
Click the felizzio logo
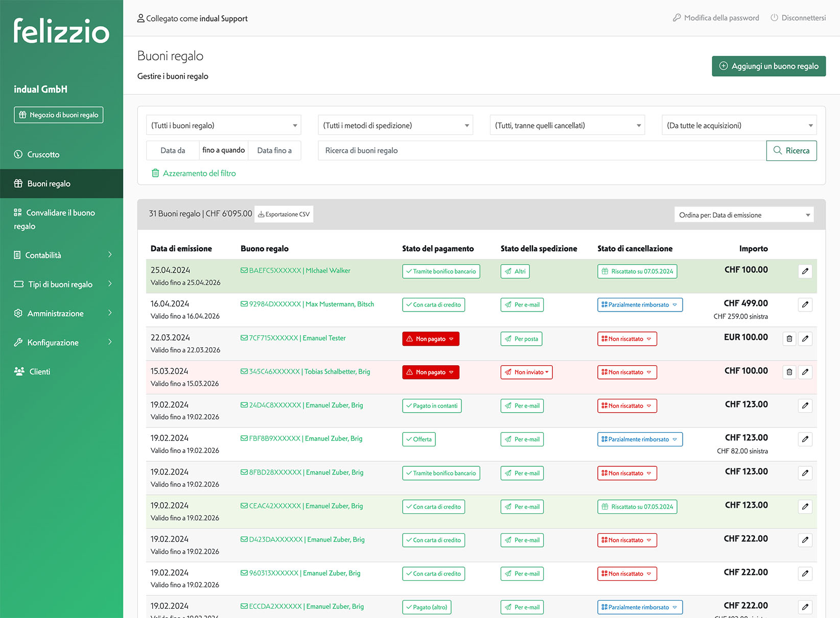pos(61,31)
